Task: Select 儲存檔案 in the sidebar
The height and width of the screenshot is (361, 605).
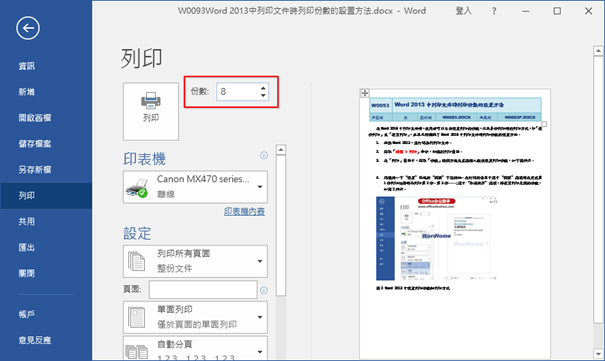Action: point(35,143)
